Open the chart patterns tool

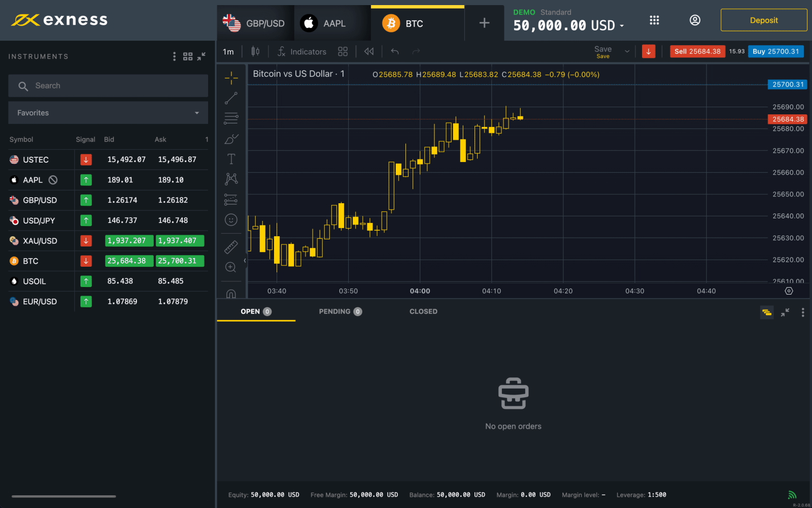coord(231,179)
